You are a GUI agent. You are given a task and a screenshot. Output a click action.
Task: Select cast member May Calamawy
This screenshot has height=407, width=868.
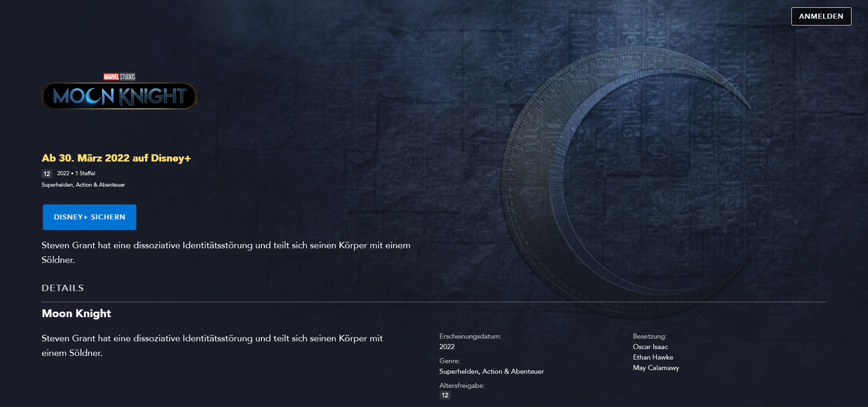point(655,368)
